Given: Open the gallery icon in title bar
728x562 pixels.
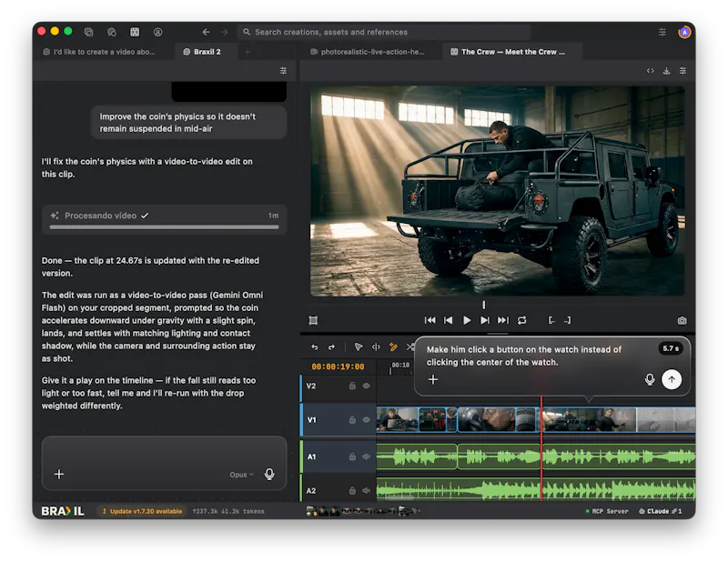Looking at the screenshot, I should click(x=88, y=32).
